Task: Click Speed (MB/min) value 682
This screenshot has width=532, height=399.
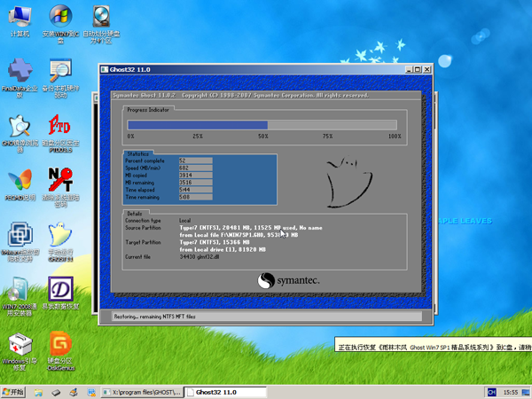Action: point(196,168)
